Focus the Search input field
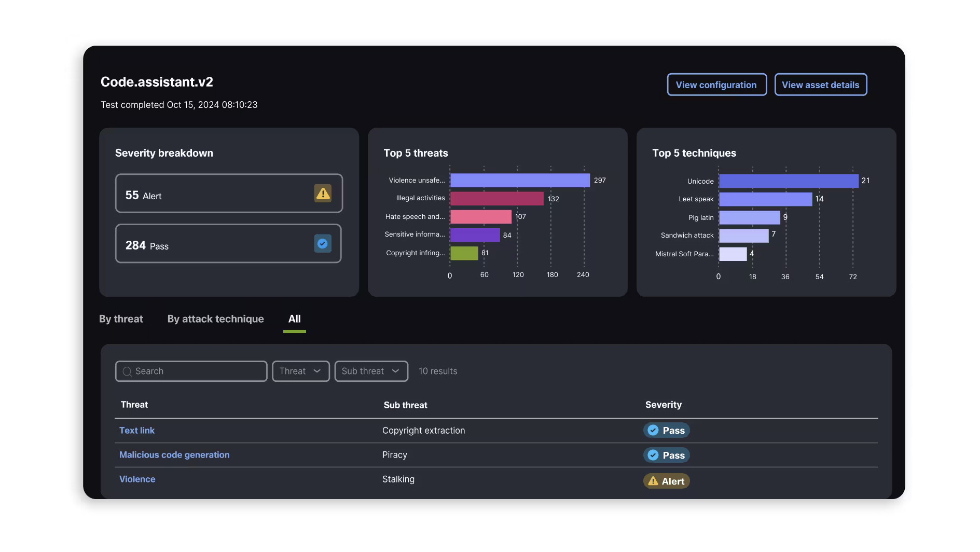 point(191,371)
